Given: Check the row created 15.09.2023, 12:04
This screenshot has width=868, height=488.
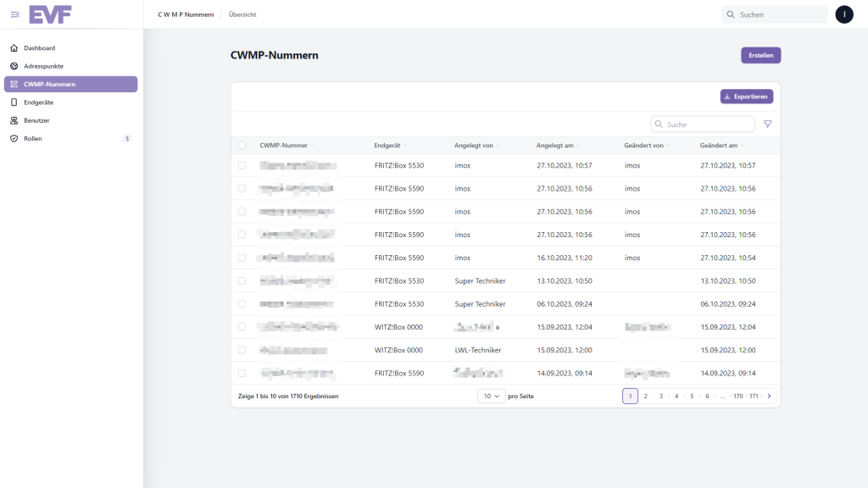Looking at the screenshot, I should 242,327.
